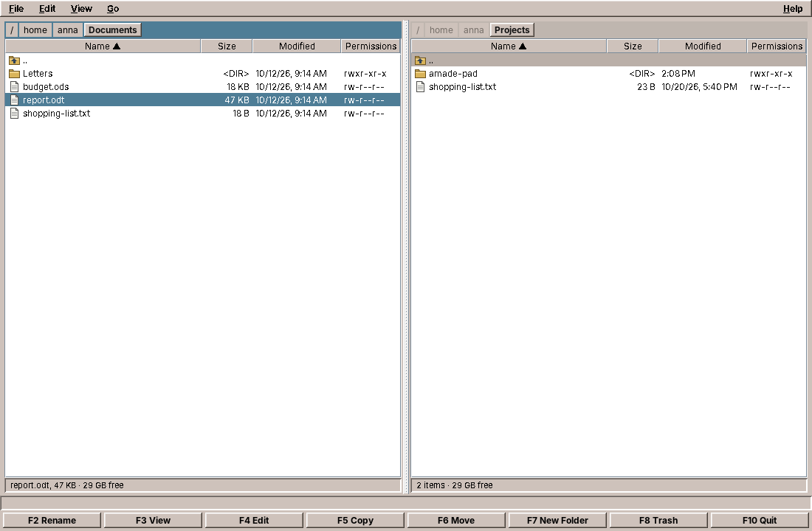Go to anna in right pane breadcrumb
Viewport: 812px width, 531px height.
pyautogui.click(x=474, y=30)
